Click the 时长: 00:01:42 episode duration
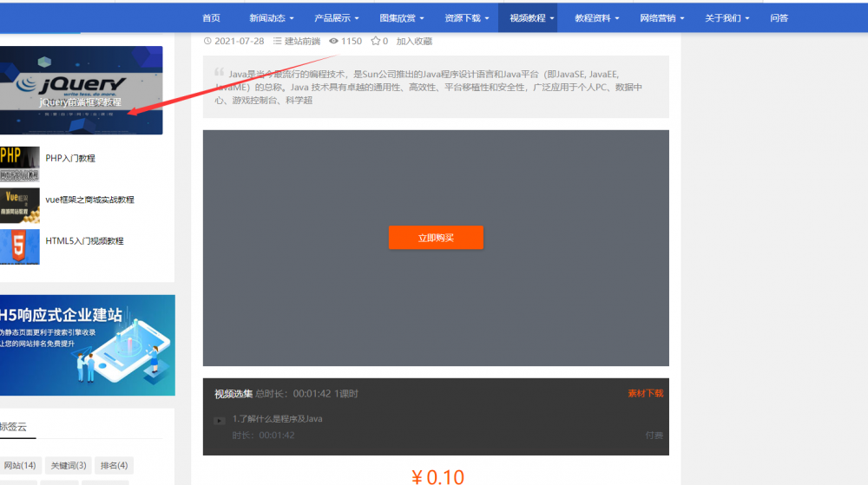This screenshot has height=485, width=868. pyautogui.click(x=264, y=436)
